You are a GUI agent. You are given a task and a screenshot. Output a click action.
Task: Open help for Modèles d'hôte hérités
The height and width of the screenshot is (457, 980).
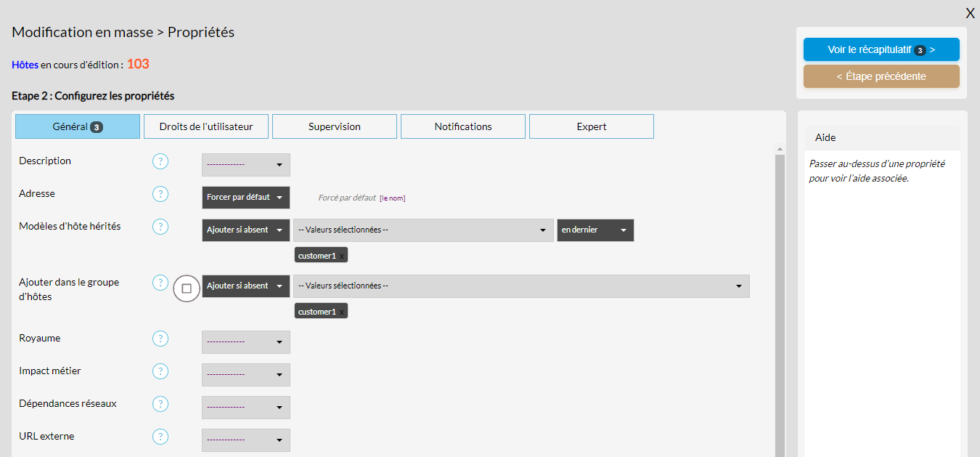(160, 227)
